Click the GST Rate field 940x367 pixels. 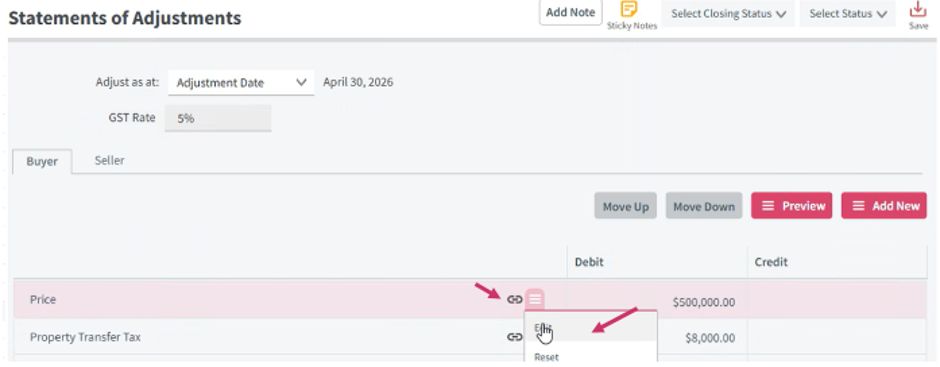pyautogui.click(x=218, y=119)
